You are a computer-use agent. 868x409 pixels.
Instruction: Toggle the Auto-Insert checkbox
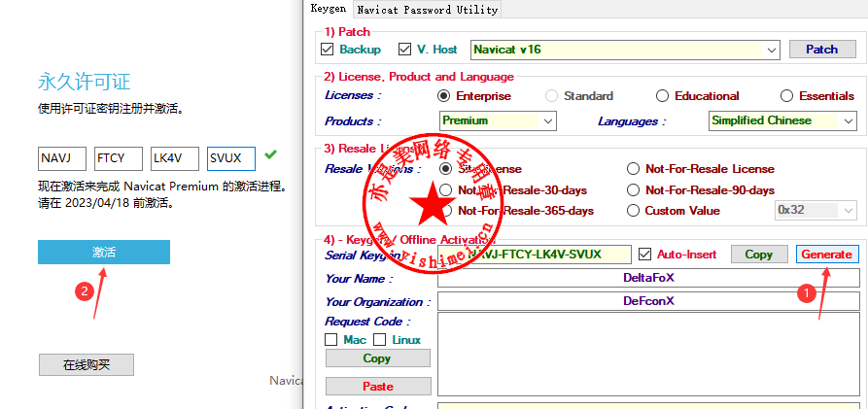click(644, 254)
